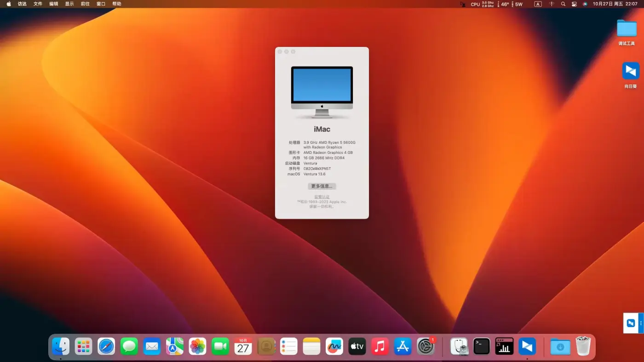The height and width of the screenshot is (362, 644).
Task: Open Calendar showing October 27
Action: coord(243,346)
